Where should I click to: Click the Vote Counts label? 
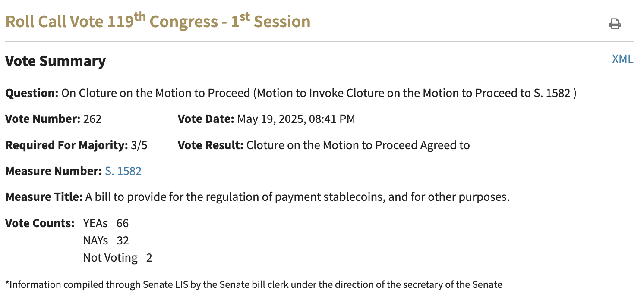40,223
